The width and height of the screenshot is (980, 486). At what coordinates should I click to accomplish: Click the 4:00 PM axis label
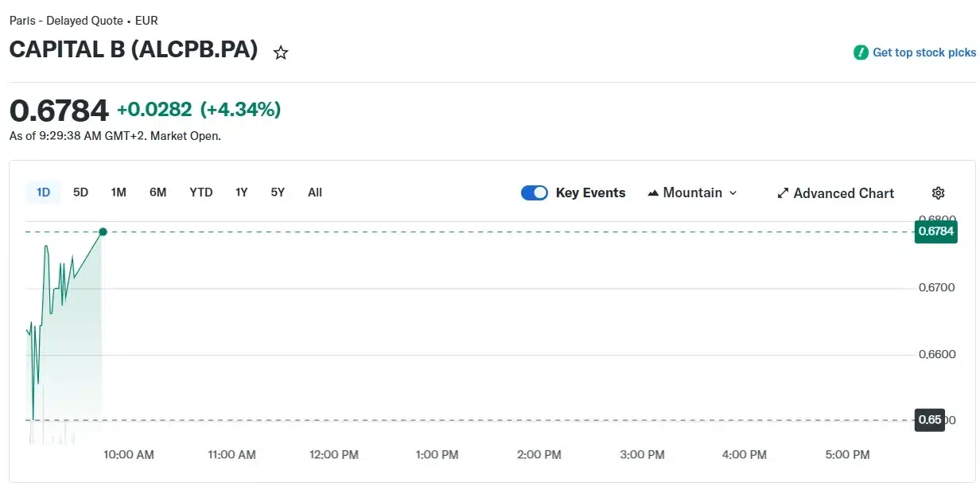[x=745, y=455]
